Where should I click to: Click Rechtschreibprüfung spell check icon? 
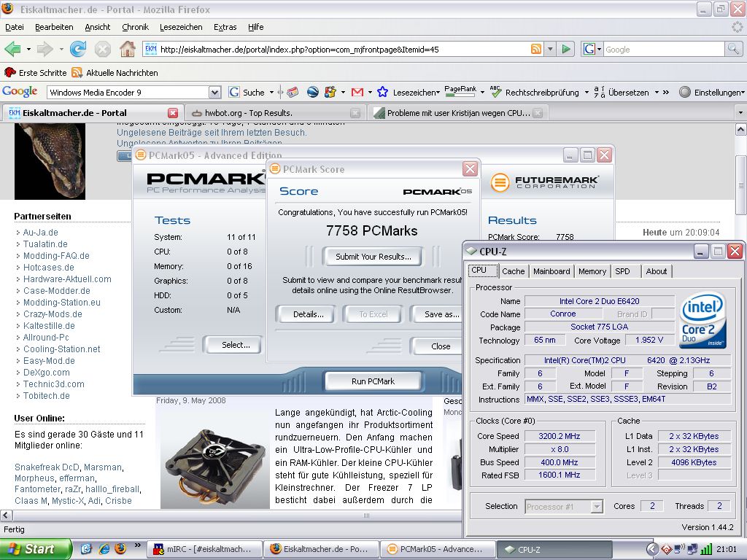[495, 91]
